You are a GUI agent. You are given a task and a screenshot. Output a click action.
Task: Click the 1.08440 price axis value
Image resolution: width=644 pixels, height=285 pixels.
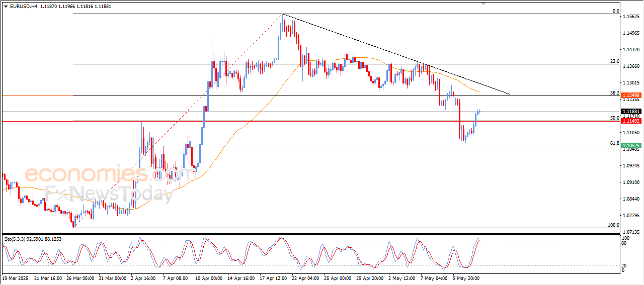tap(631, 199)
